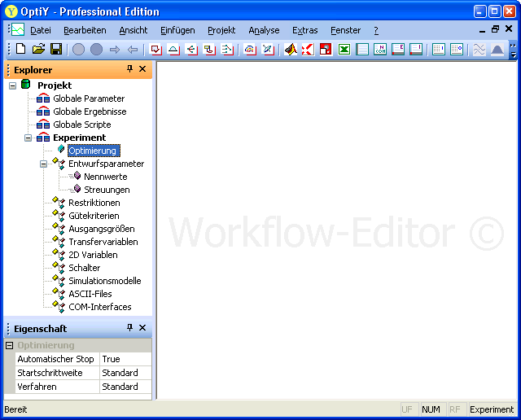521x420 pixels.
Task: Open the Einfügen menu
Action: [177, 30]
